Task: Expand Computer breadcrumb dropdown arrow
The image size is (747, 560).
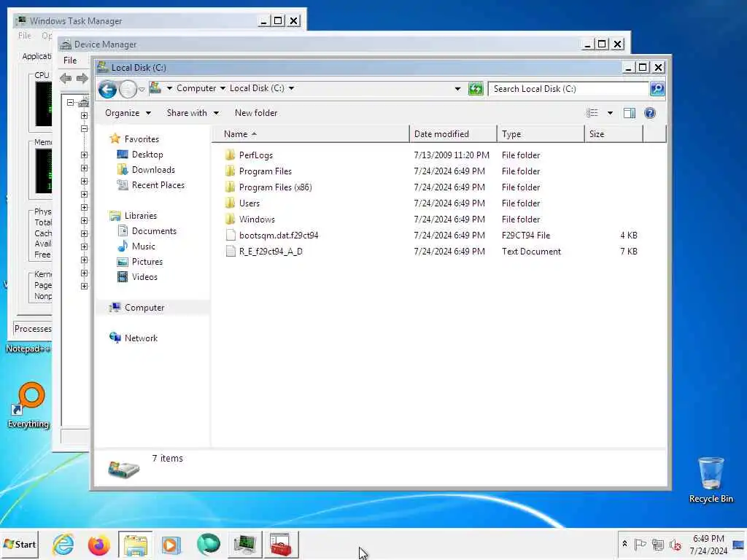Action: (222, 88)
